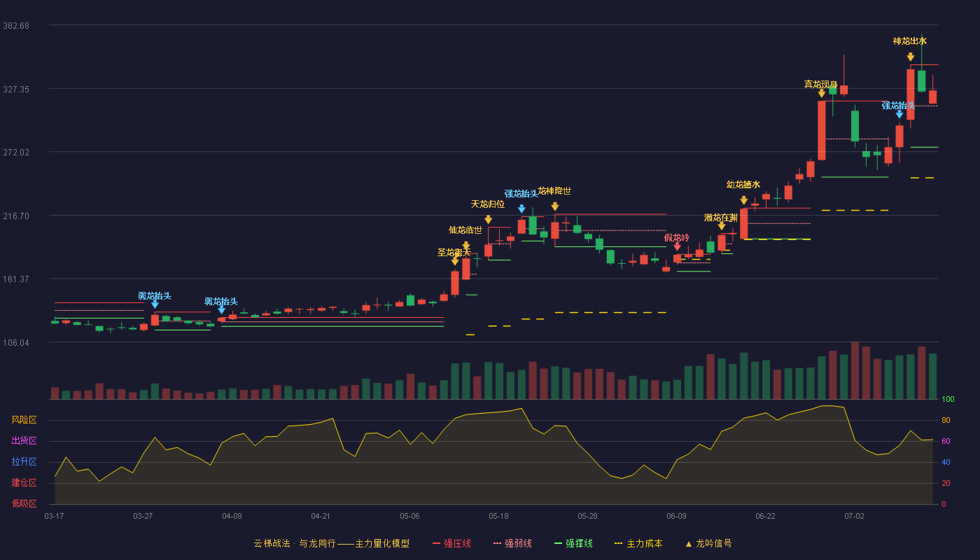The width and height of the screenshot is (980, 560).
Task: Click the 圣龙御天 signal arrow
Action: point(455,262)
